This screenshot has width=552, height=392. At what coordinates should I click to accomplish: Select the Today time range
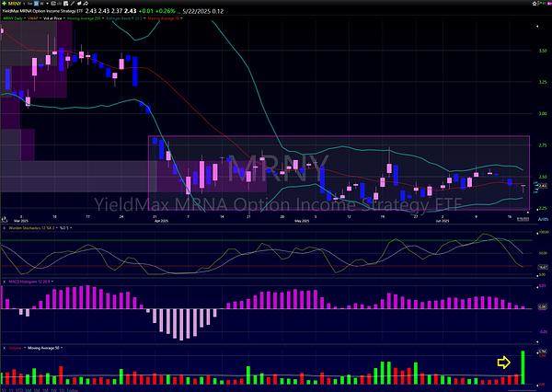click(73, 390)
